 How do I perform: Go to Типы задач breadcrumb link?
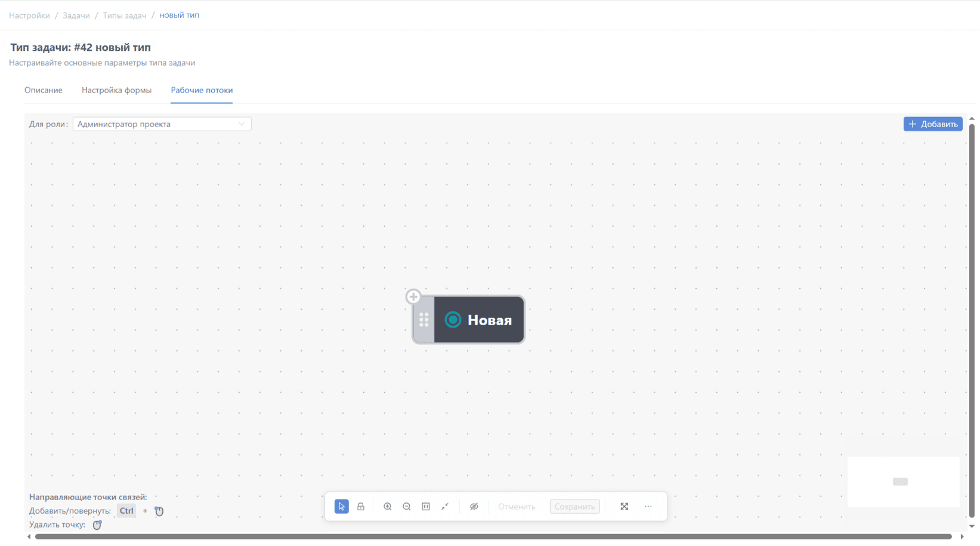125,16
